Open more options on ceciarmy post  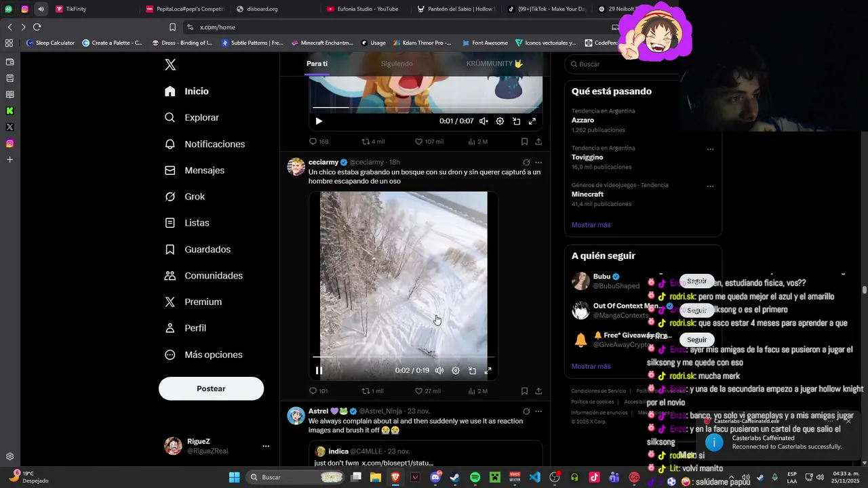[x=538, y=163]
